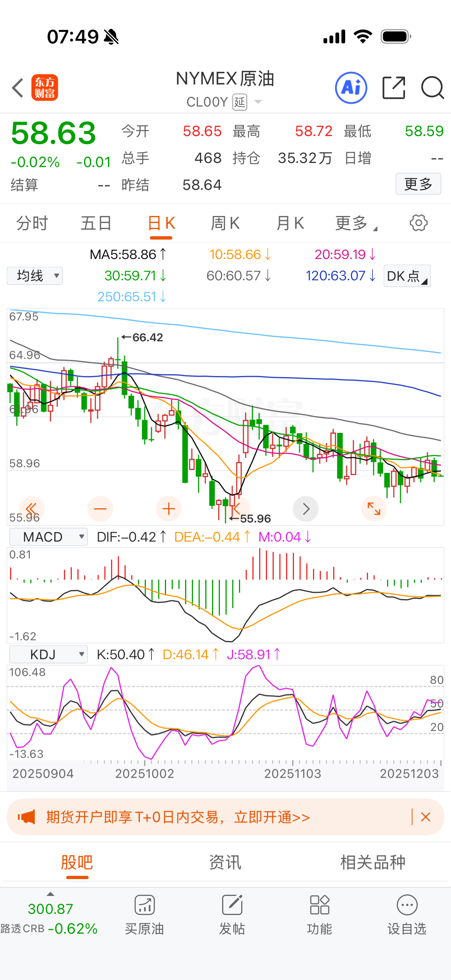Open the promo link 期货开户即享T+0日内交易
Screen dimensions: 451x980
178,817
